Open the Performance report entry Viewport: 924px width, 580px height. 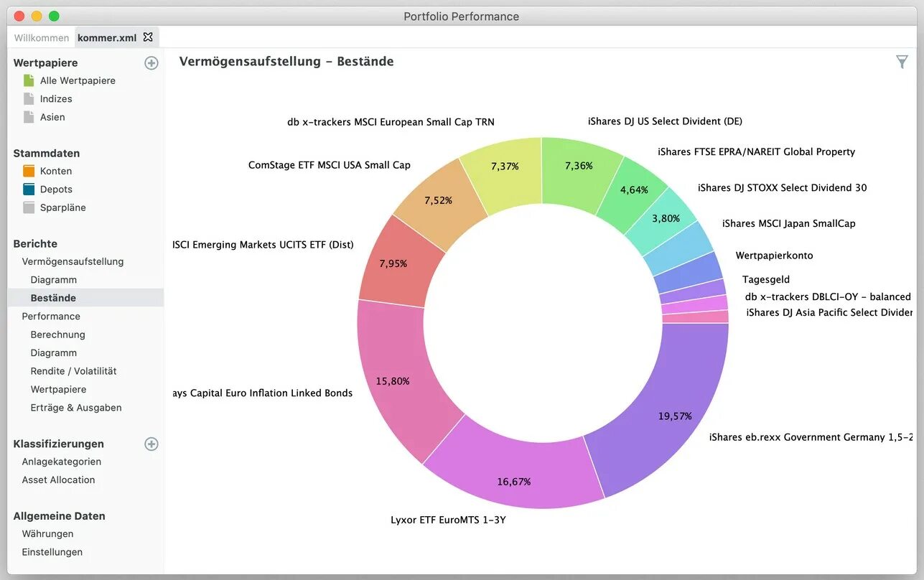tap(51, 316)
